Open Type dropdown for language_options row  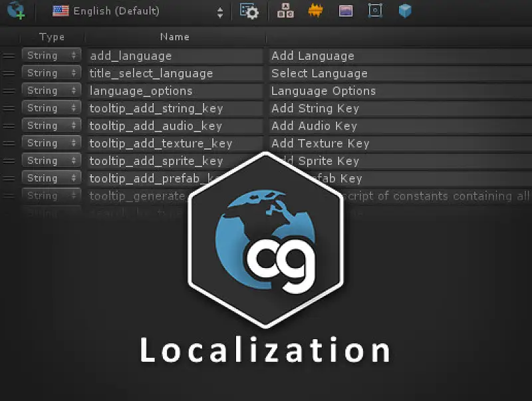point(52,90)
